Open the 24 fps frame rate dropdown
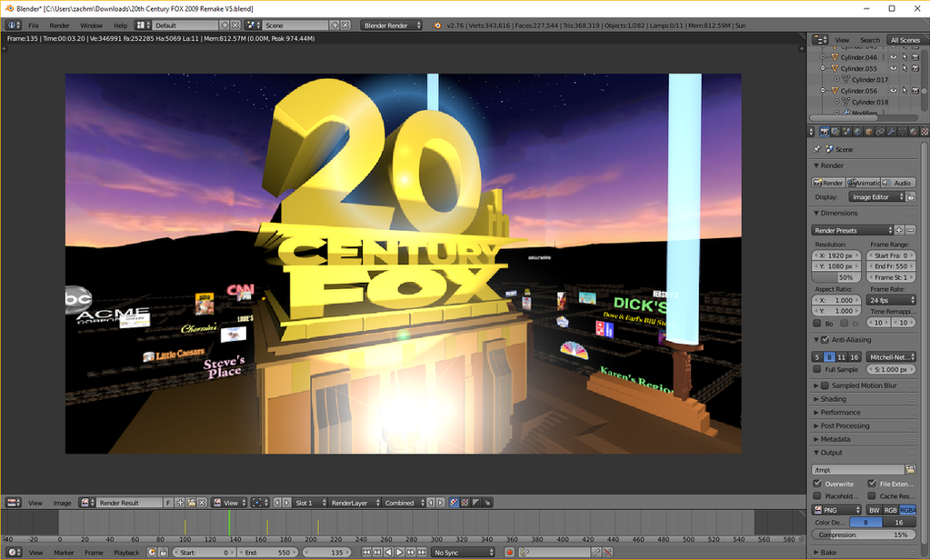Screen dimensions: 930x560 tap(891, 300)
